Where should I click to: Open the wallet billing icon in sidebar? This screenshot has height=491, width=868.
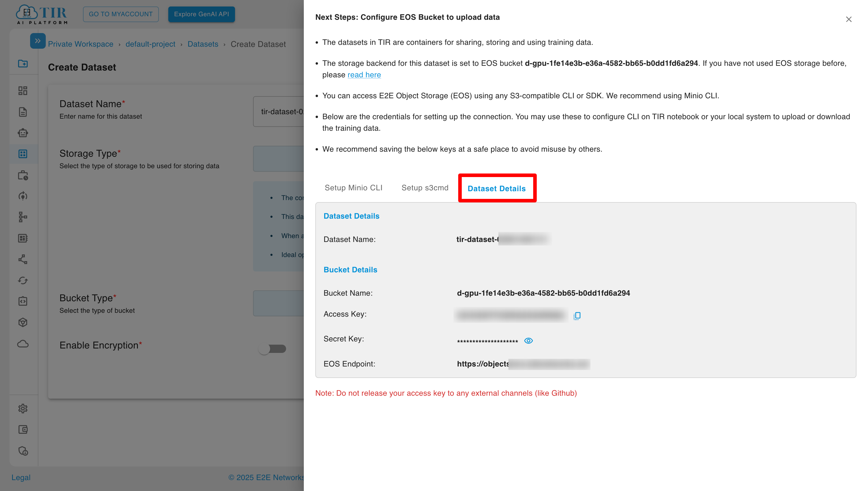click(23, 429)
